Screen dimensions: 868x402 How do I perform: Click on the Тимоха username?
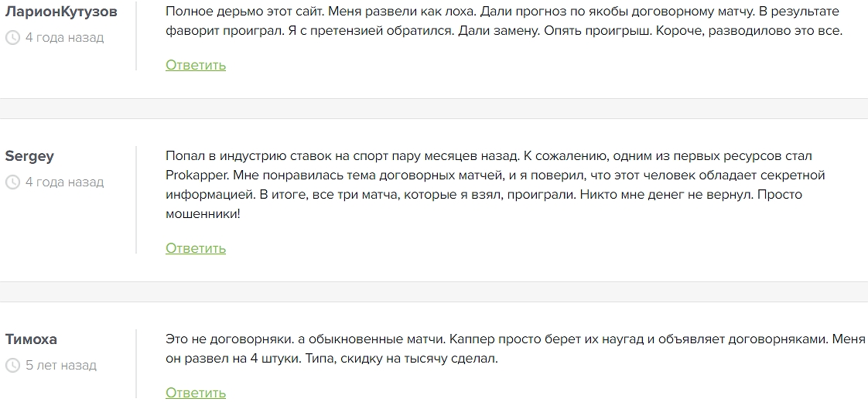pos(31,339)
